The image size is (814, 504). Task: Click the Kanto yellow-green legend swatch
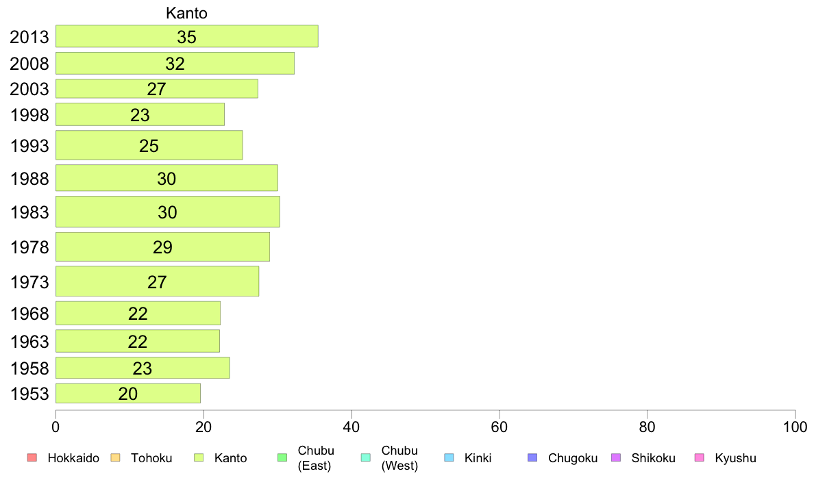(x=199, y=458)
